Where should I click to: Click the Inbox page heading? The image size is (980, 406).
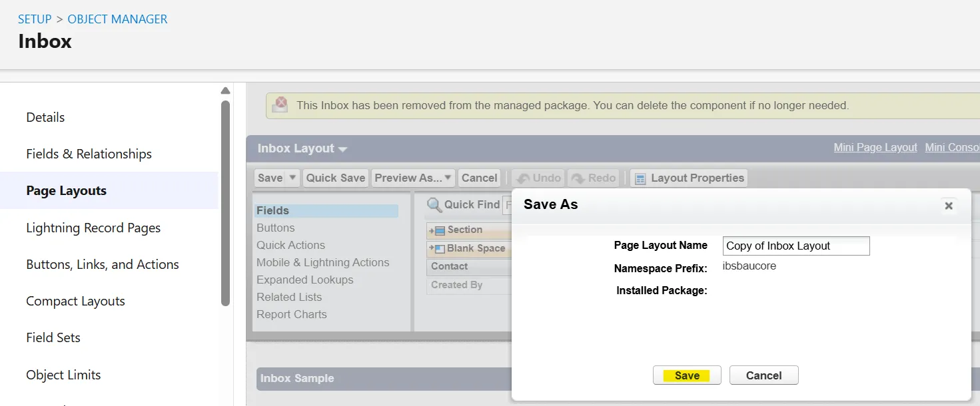pyautogui.click(x=45, y=41)
